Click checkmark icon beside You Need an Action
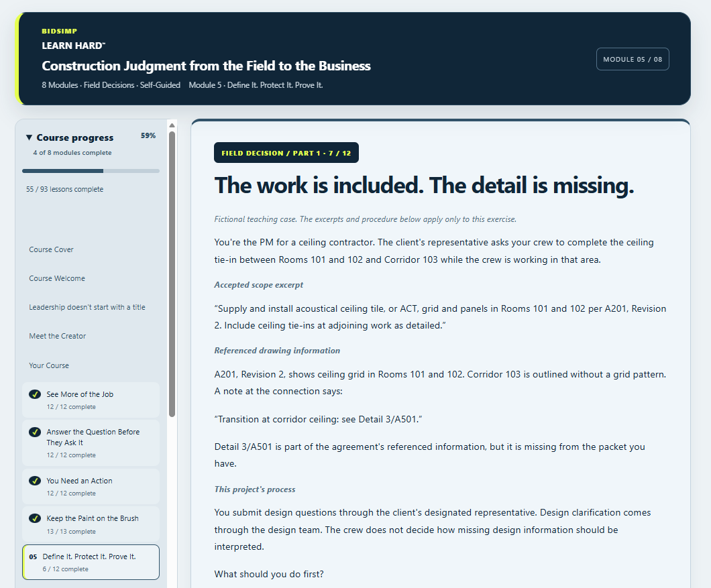 tap(35, 481)
